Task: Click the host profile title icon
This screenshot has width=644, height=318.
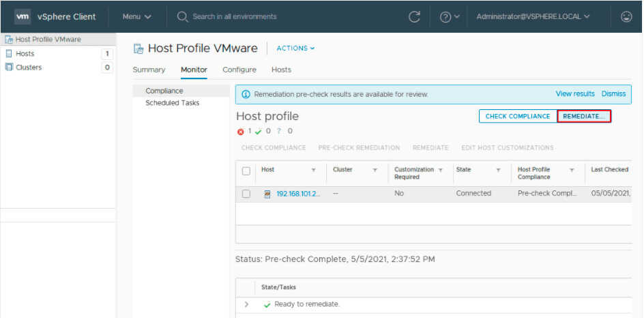Action: point(138,49)
